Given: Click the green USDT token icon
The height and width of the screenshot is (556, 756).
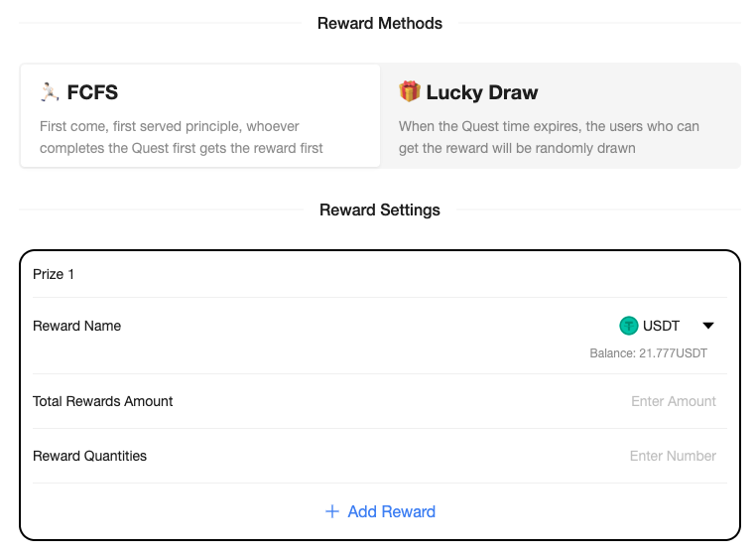Looking at the screenshot, I should point(628,326).
